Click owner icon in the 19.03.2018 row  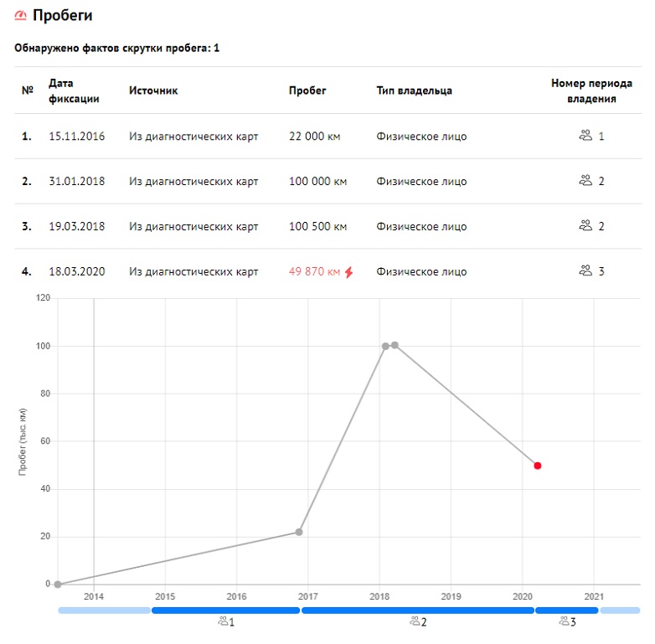585,226
